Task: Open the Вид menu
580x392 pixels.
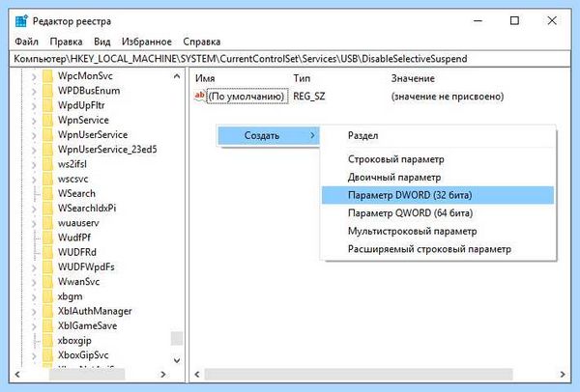Action: tap(102, 42)
